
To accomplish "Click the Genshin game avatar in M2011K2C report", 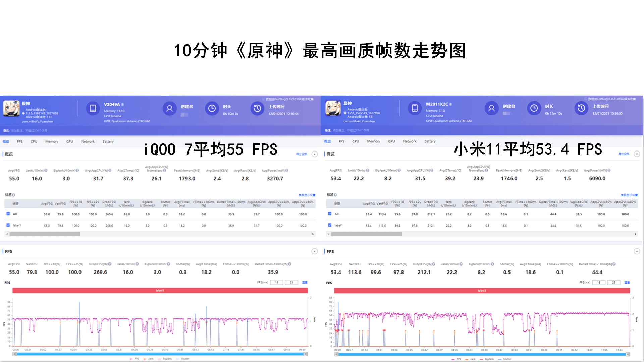I will pos(333,108).
